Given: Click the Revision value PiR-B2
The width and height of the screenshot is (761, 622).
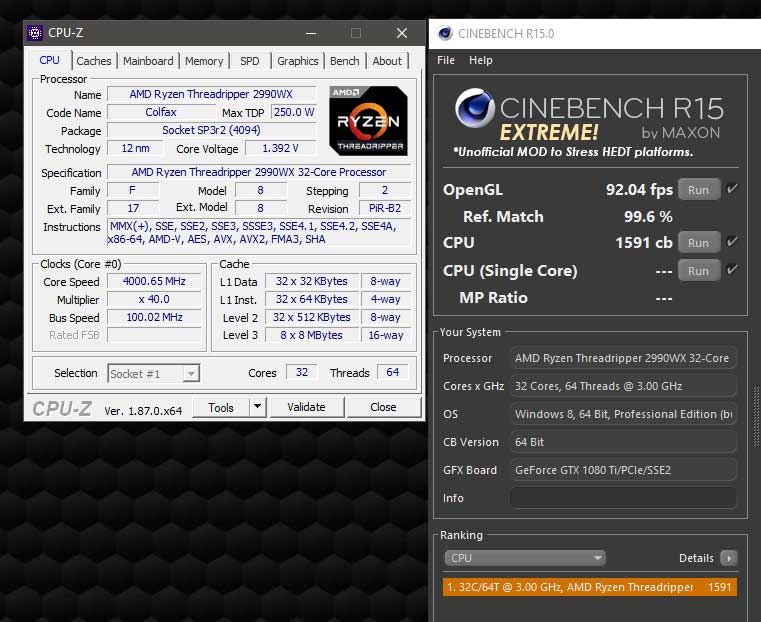Looking at the screenshot, I should [385, 208].
